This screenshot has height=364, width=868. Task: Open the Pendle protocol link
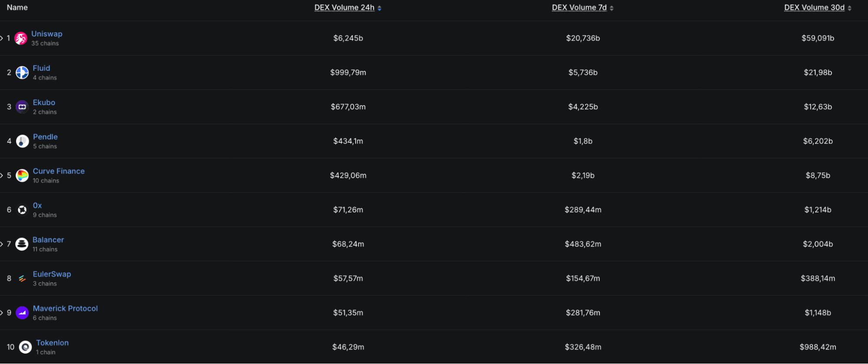click(45, 137)
